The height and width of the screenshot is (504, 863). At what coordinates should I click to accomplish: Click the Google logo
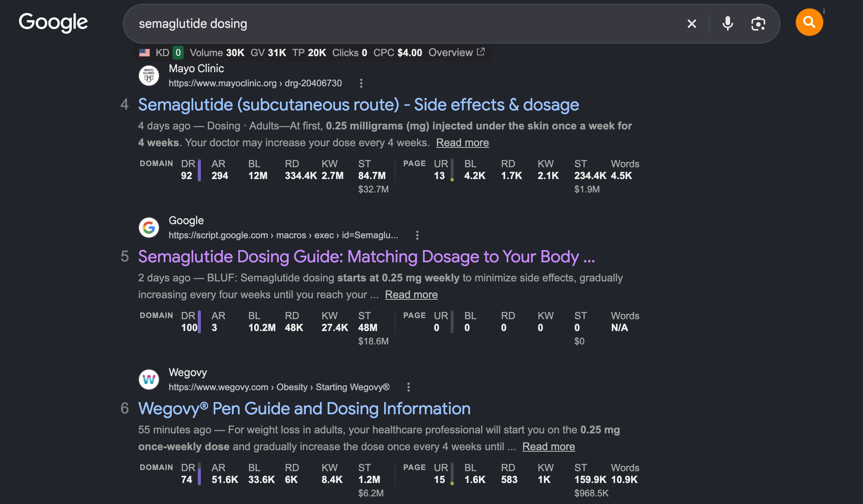53,23
